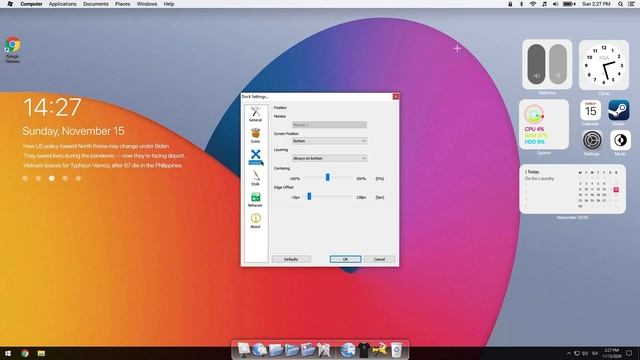Viewport: 640px width, 360px height.
Task: Open the Applications menu
Action: [x=62, y=4]
